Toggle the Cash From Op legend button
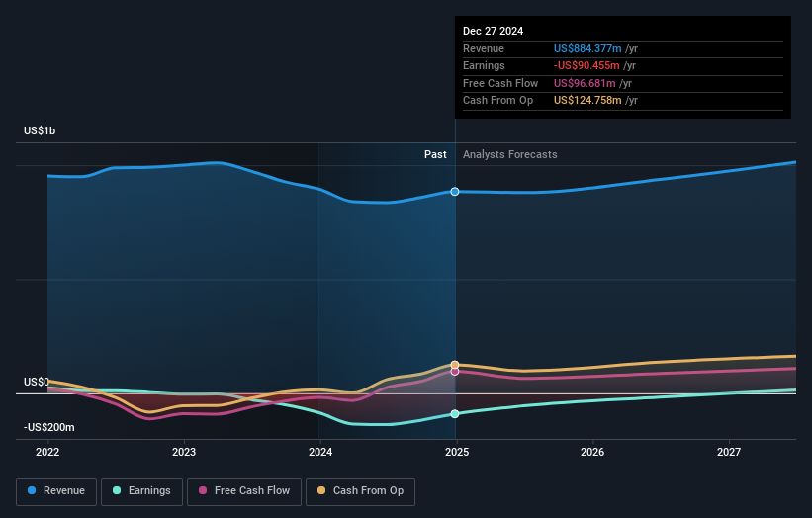This screenshot has width=812, height=518. tap(360, 491)
